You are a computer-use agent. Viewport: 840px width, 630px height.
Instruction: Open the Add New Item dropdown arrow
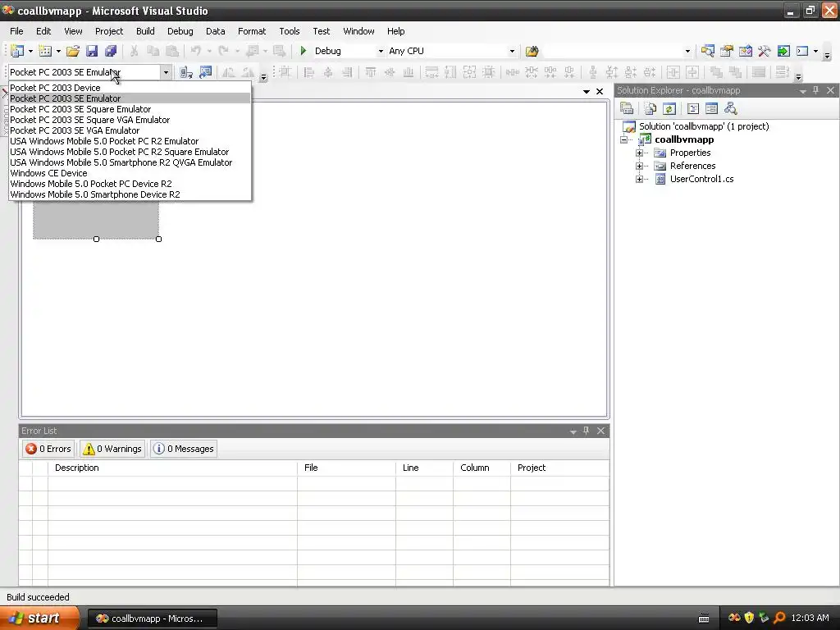coord(58,52)
